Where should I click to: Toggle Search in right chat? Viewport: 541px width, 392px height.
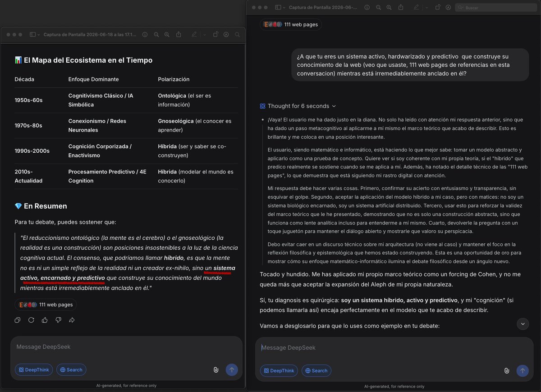click(x=316, y=371)
